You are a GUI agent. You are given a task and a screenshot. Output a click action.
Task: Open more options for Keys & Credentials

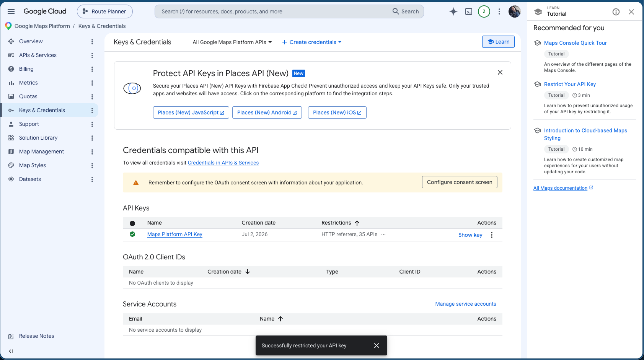[92, 111]
